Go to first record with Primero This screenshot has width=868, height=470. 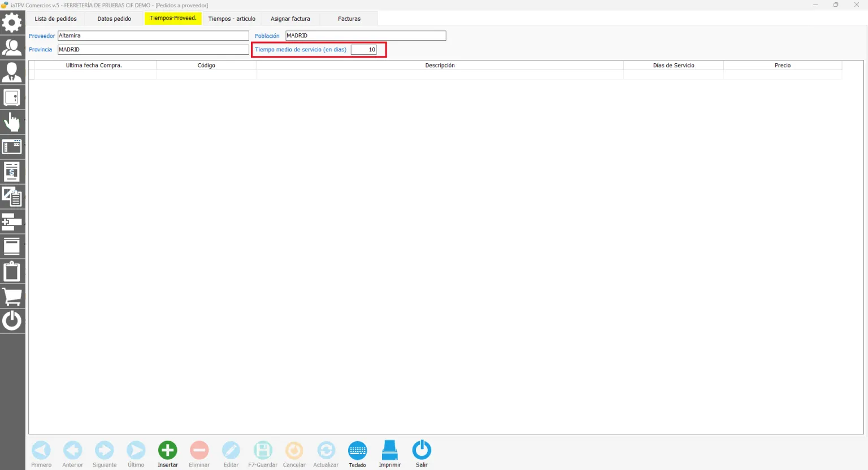41,454
